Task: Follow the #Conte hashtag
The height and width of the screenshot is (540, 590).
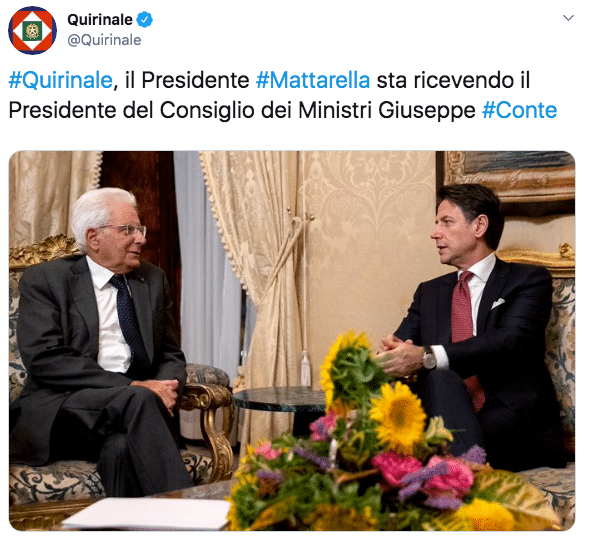Action: (519, 110)
